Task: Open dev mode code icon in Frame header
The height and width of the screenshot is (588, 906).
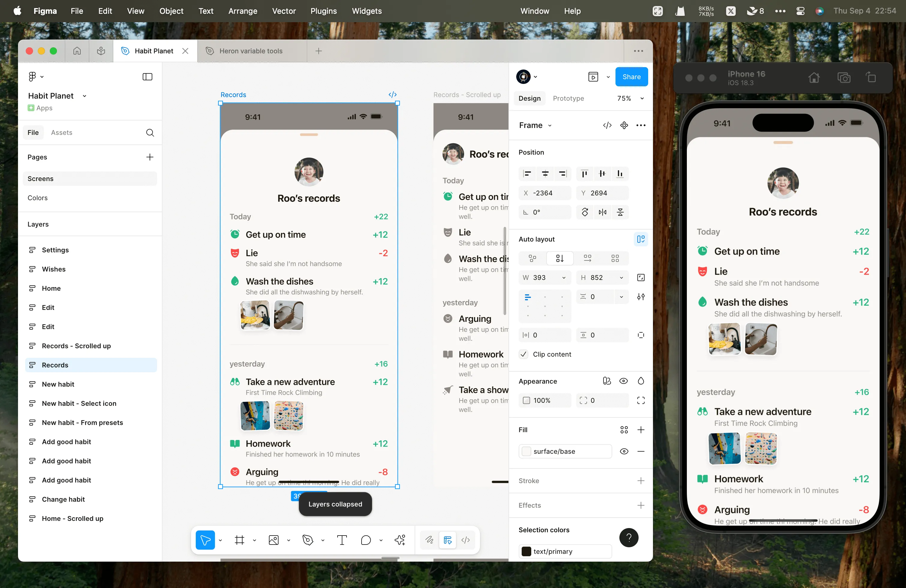Action: (x=607, y=125)
